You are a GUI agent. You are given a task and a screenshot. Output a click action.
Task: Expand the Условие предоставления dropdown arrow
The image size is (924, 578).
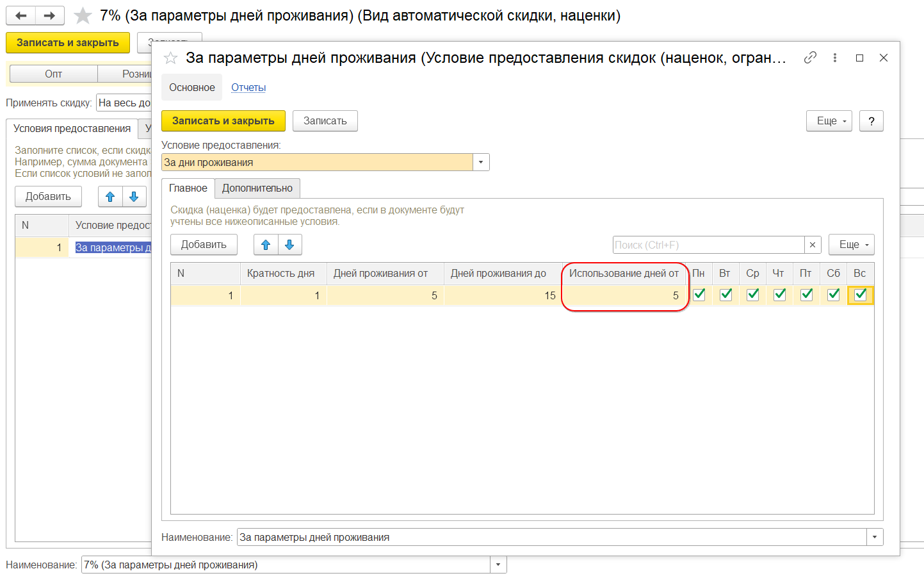click(x=481, y=162)
